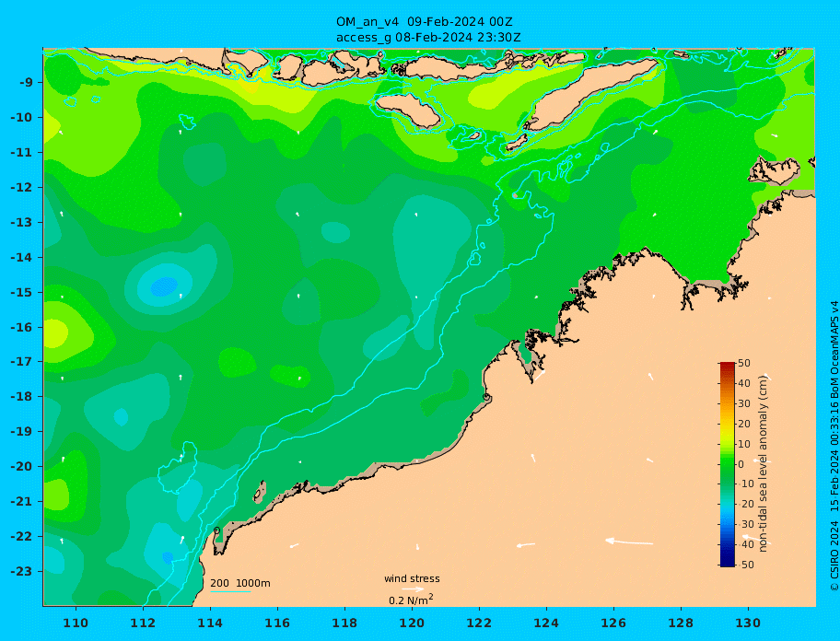Click the blue low-anomaly eddy centre near 15°S 112.5°E

164,286
